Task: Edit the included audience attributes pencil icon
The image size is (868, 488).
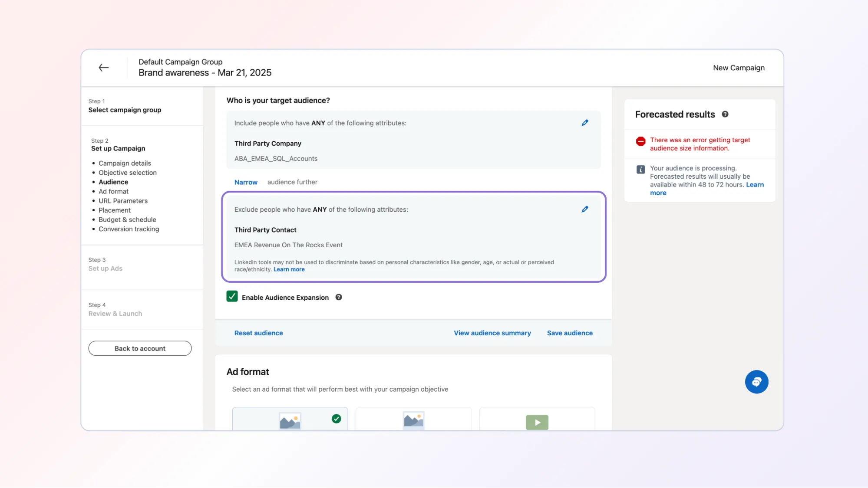Action: pyautogui.click(x=585, y=123)
